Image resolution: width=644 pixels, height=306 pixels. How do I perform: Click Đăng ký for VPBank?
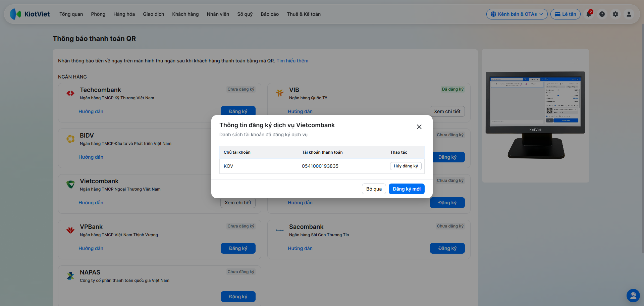tap(238, 248)
